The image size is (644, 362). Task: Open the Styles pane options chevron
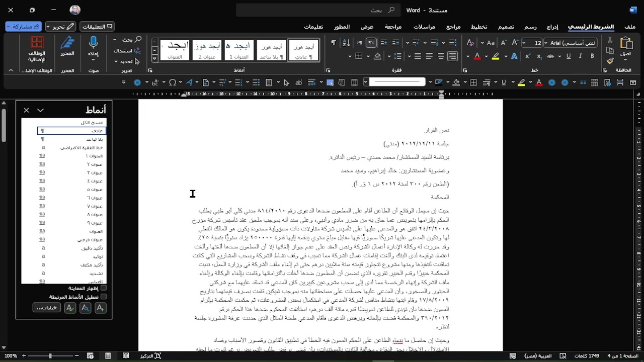point(41,110)
